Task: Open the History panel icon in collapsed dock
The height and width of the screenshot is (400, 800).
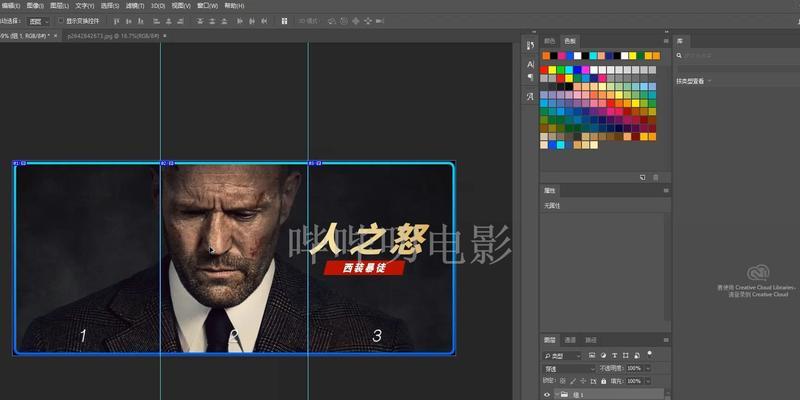Action: (x=530, y=45)
